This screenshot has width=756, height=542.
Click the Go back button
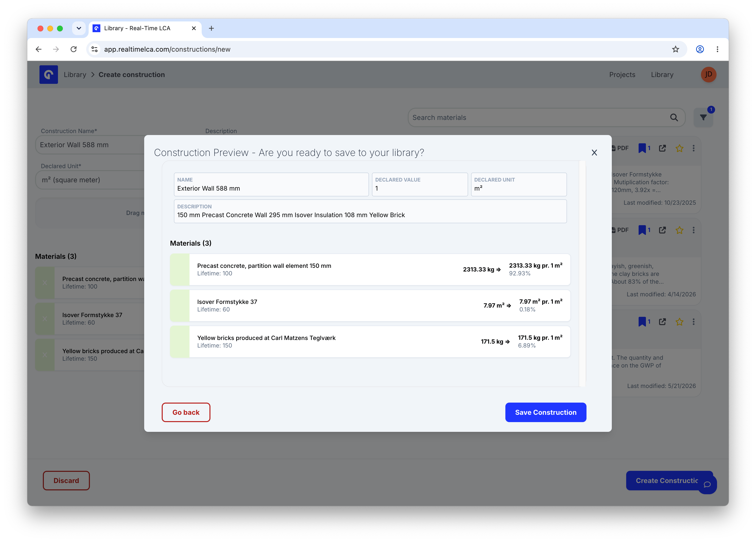tap(186, 412)
